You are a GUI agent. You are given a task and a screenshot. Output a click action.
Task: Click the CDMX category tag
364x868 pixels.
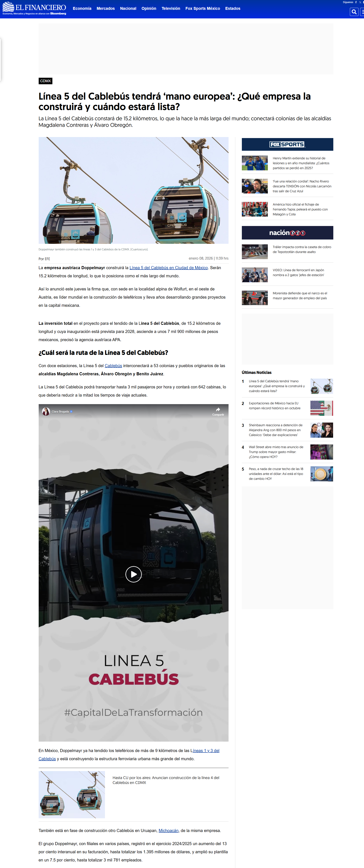point(45,81)
